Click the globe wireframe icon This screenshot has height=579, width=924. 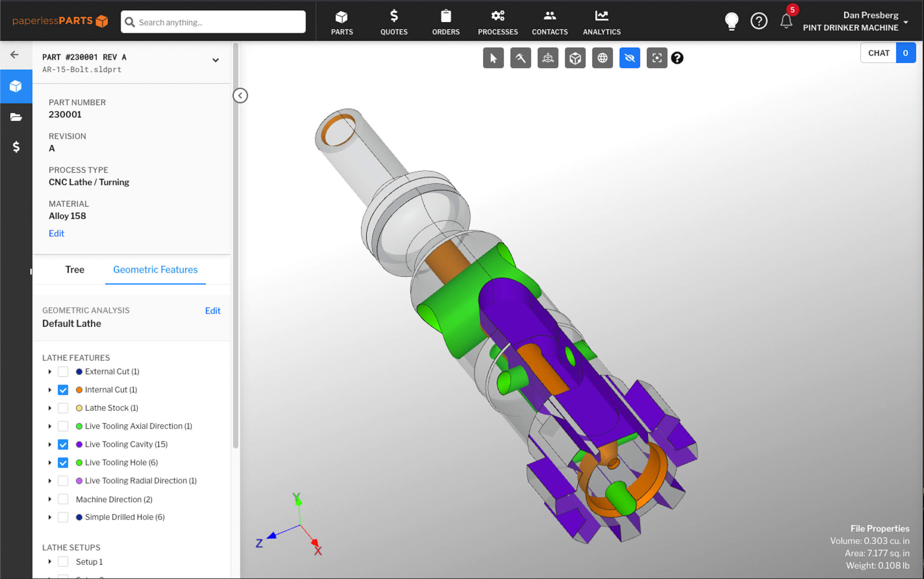click(x=602, y=58)
